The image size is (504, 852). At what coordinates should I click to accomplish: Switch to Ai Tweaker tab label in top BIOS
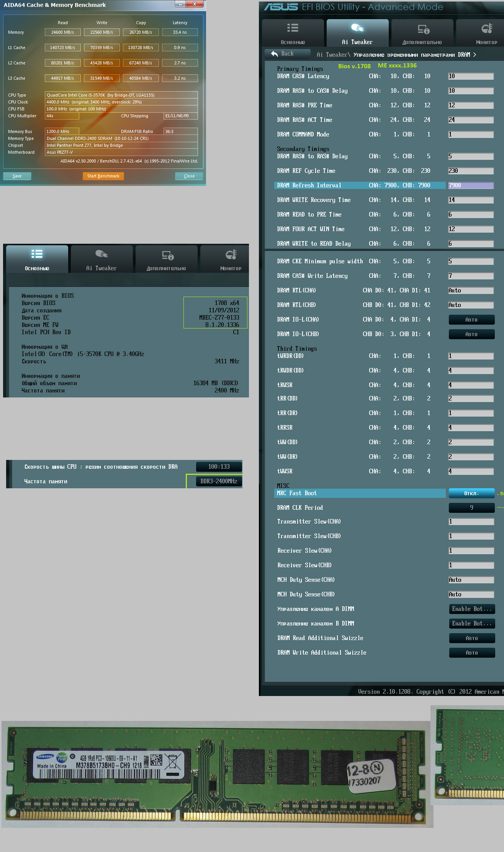pos(357,42)
